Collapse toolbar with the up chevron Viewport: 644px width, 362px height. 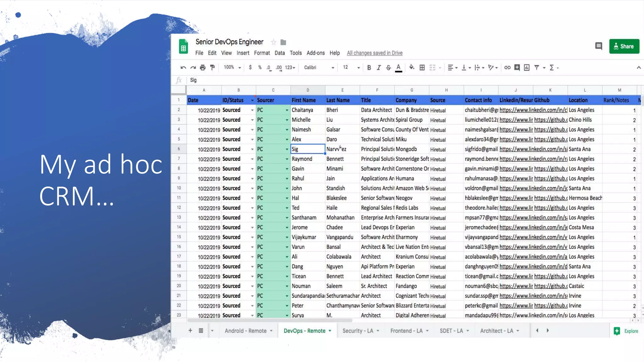point(639,68)
